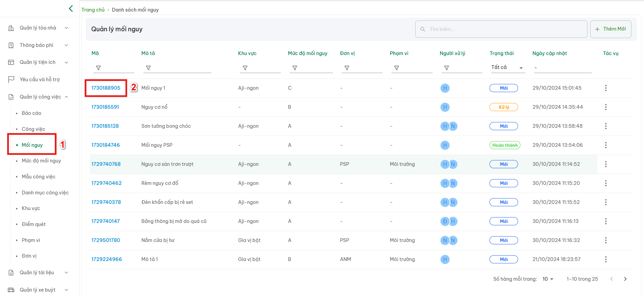
Task: Click the Quản lý xe buýt bus icon
Action: click(x=11, y=290)
